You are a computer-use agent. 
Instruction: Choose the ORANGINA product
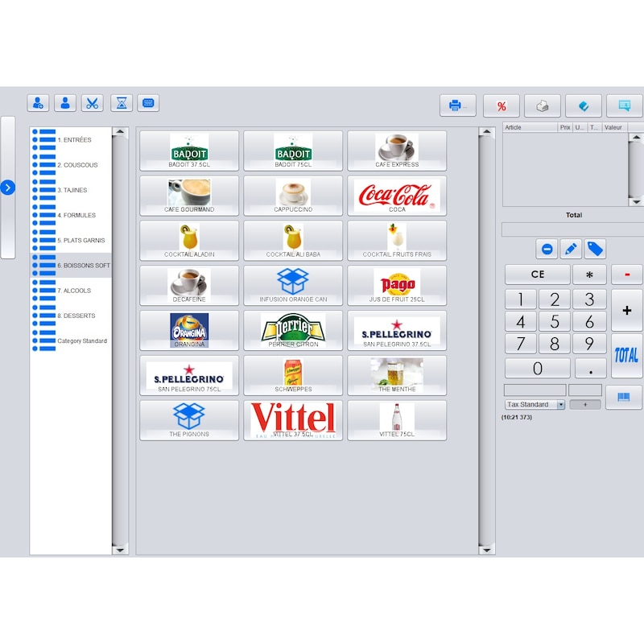point(189,330)
